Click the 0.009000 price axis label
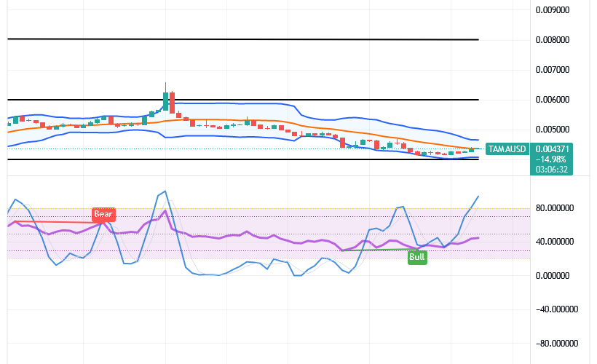This screenshot has height=364, width=597. [553, 10]
